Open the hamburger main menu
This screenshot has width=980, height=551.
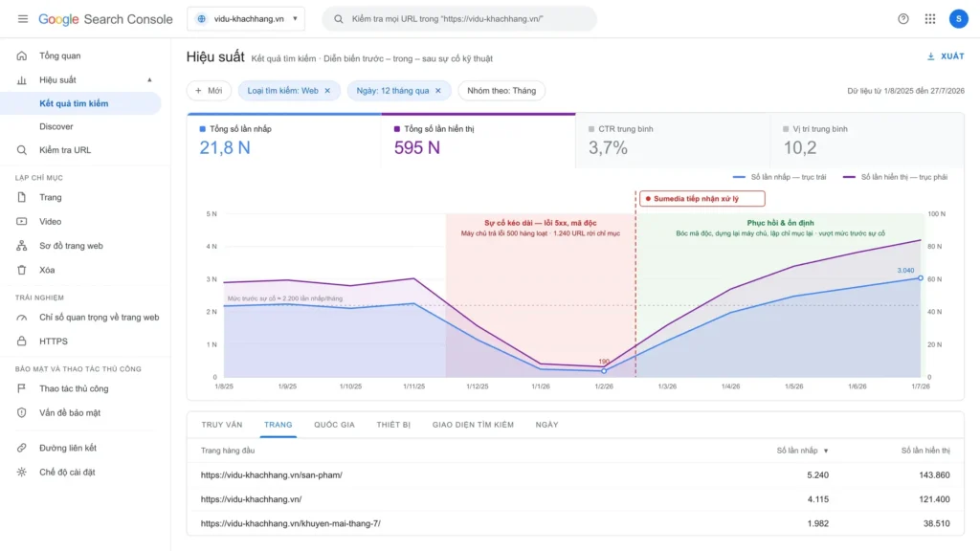[23, 19]
